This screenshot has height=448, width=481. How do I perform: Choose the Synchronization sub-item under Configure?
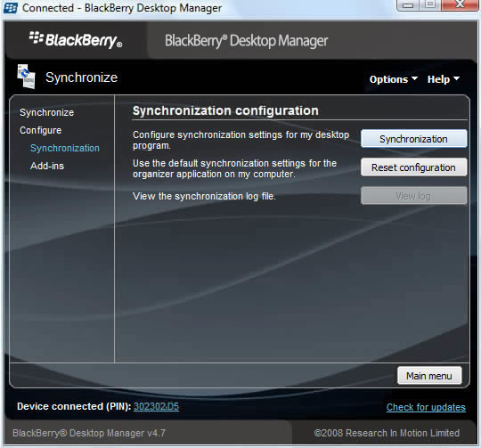(65, 148)
